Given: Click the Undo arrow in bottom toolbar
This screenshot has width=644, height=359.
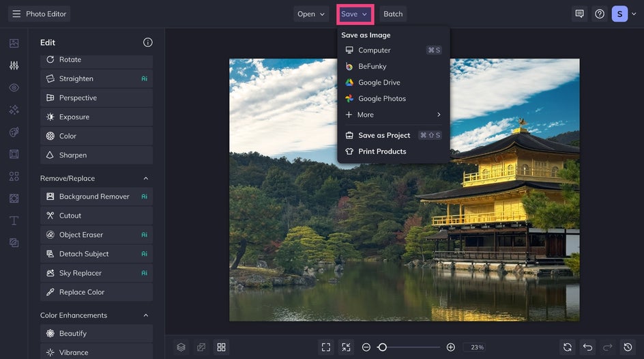Looking at the screenshot, I should tap(587, 347).
